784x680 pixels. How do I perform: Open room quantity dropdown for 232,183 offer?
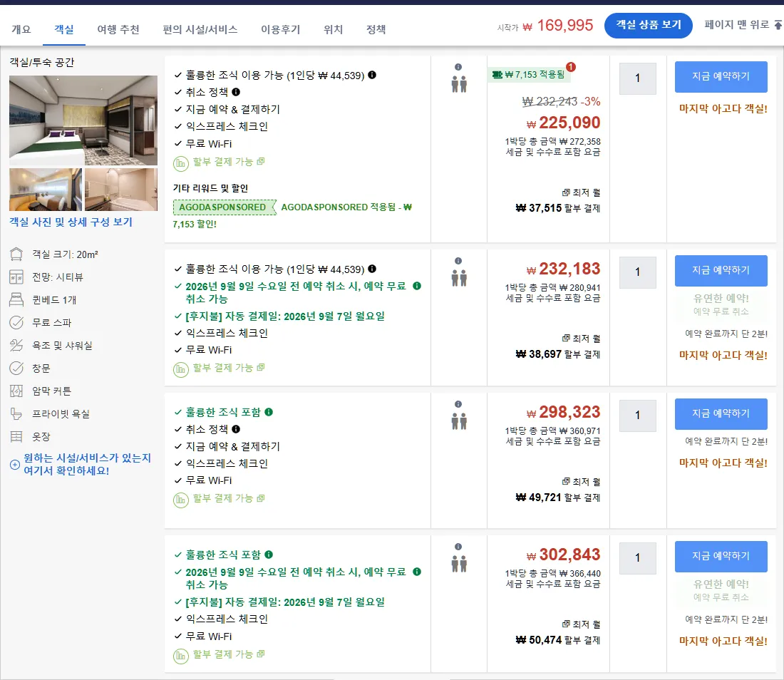[x=637, y=272]
